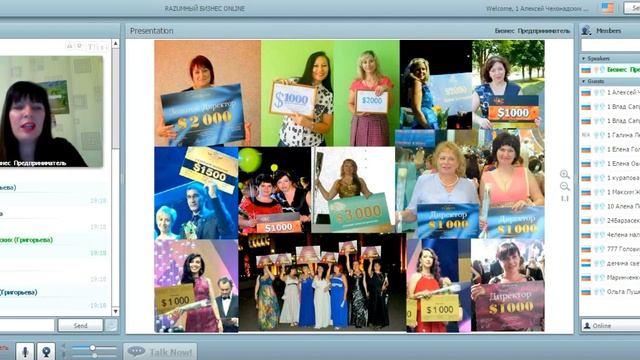Screen dimensions: 640x360
Task: Send the chat message with Send button
Action: coord(80,325)
